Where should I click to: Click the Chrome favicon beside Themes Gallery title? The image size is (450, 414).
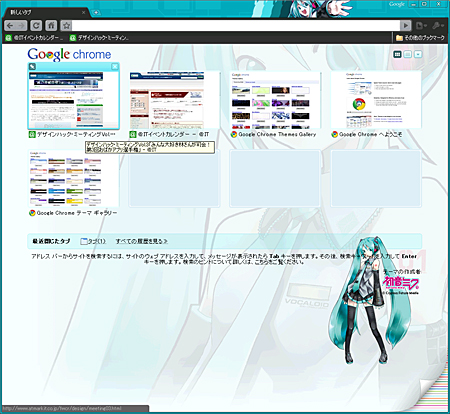(x=234, y=134)
